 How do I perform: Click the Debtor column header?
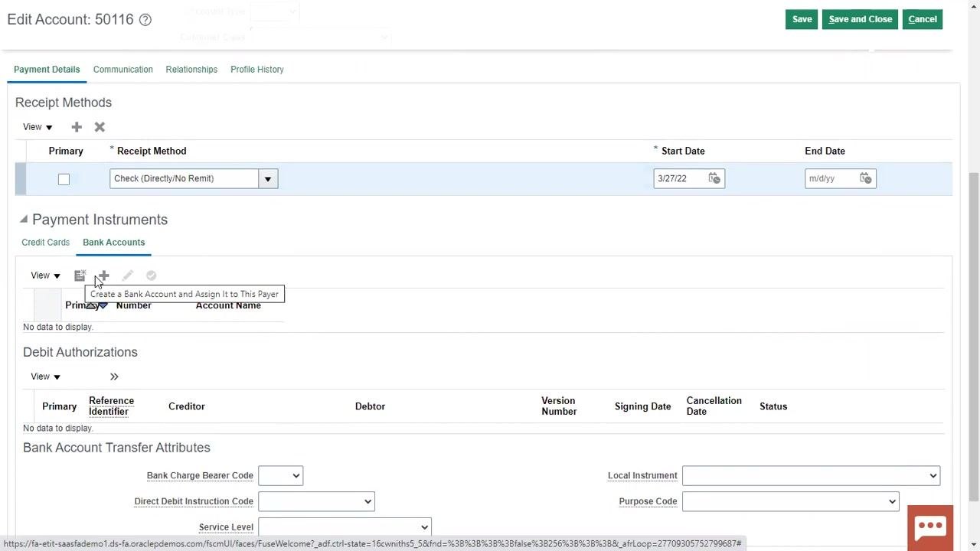[x=370, y=406]
